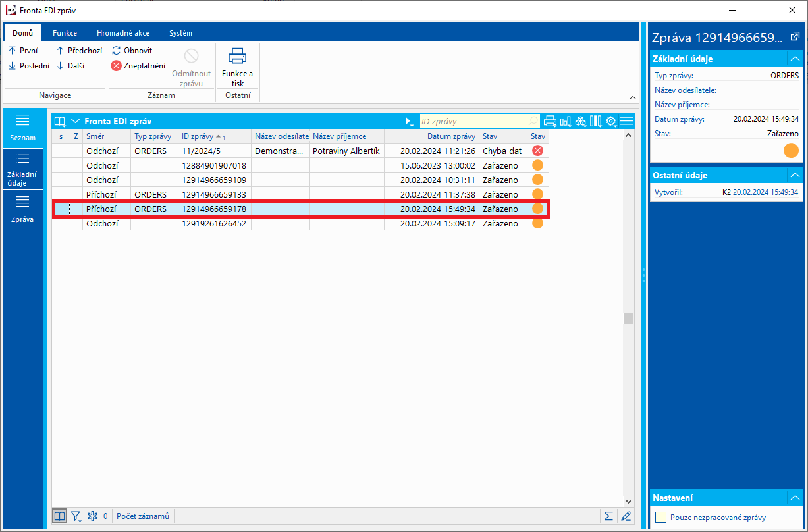This screenshot has height=532, width=808.
Task: Refresh the list with Obnovit
Action: coord(132,50)
